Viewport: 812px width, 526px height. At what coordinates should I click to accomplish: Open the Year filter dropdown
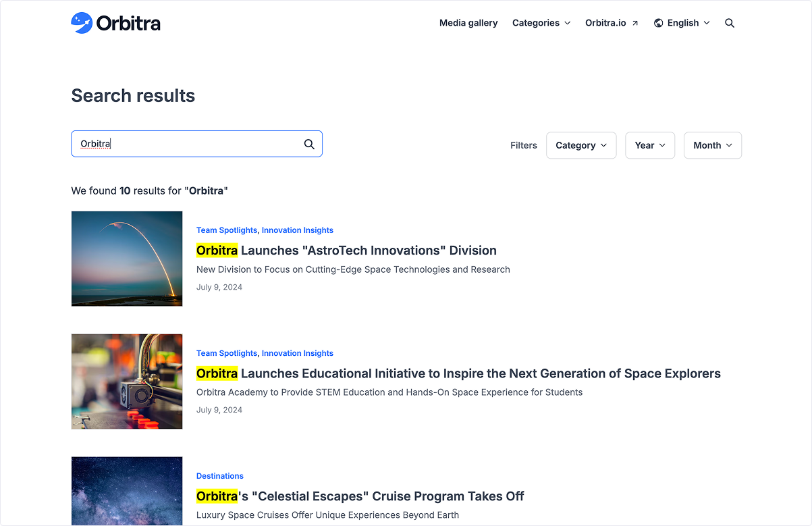click(650, 145)
